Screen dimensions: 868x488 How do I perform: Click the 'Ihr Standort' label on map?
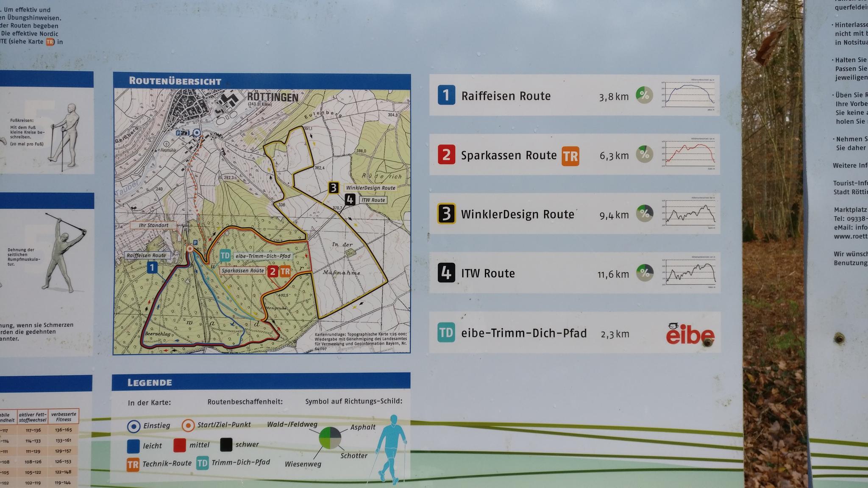click(x=154, y=225)
